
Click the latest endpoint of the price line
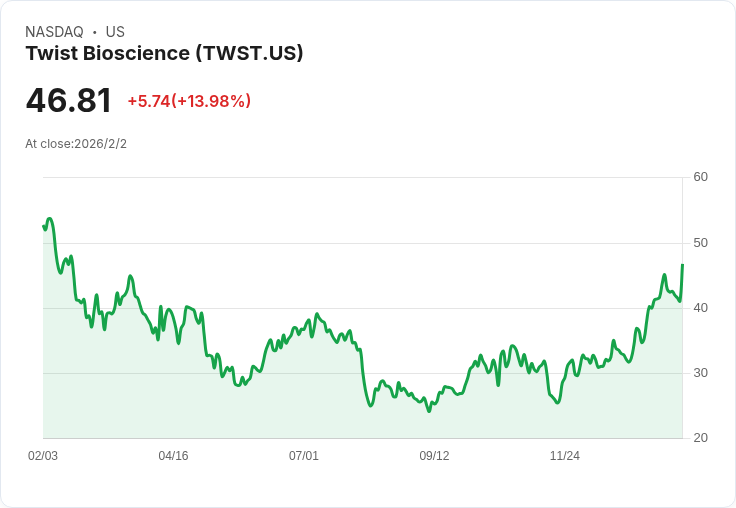point(682,265)
